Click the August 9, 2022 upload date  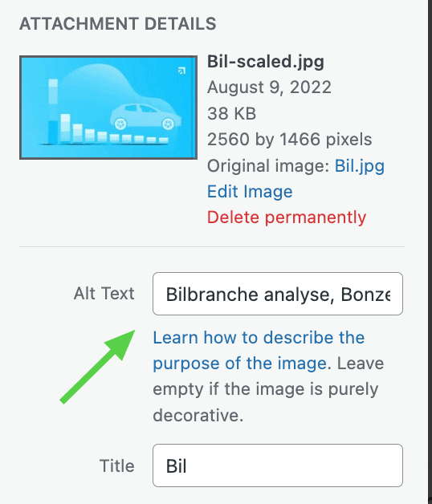click(269, 87)
